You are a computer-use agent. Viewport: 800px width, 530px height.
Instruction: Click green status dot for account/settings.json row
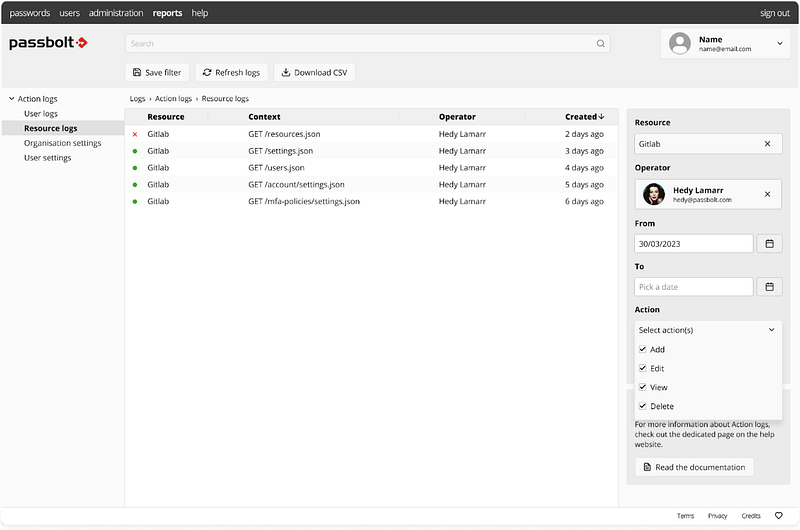[135, 185]
